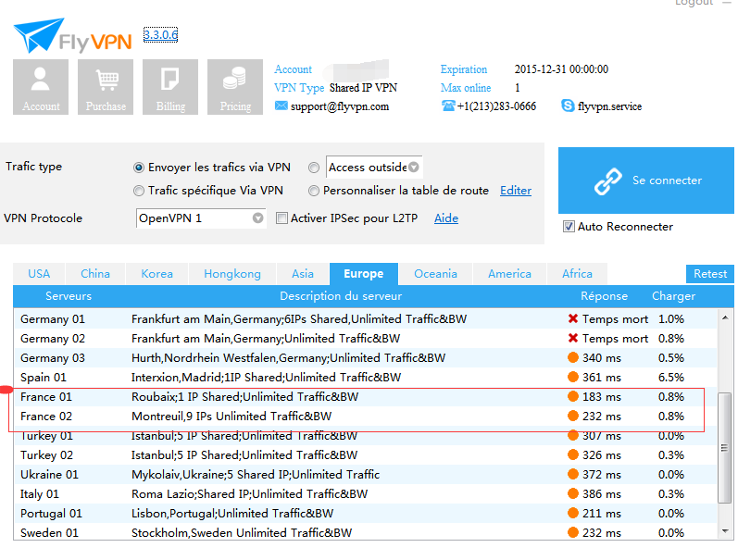Switch to the America tab

click(x=509, y=274)
